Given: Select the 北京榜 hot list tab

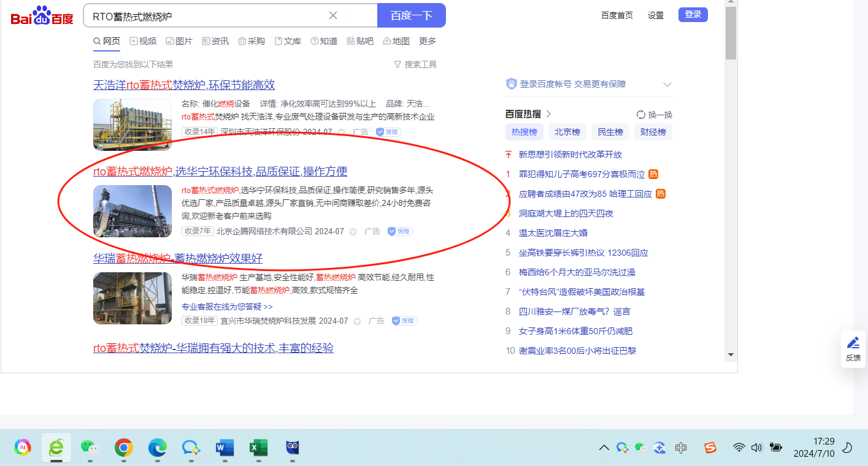Looking at the screenshot, I should (x=567, y=132).
